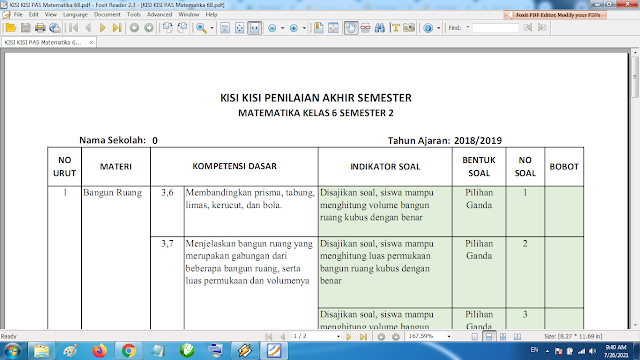Viewport: 640px width, 360px height.
Task: Select the Select Text tool
Action: coord(395,28)
